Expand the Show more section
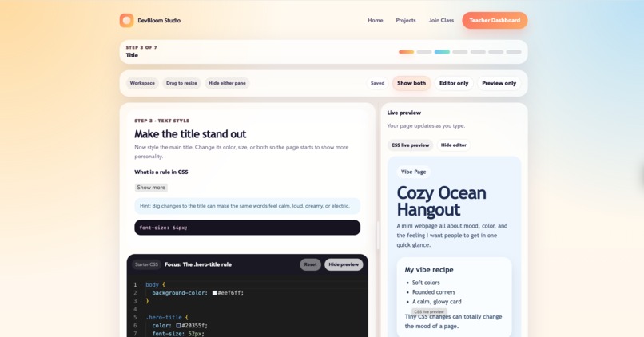 (151, 187)
